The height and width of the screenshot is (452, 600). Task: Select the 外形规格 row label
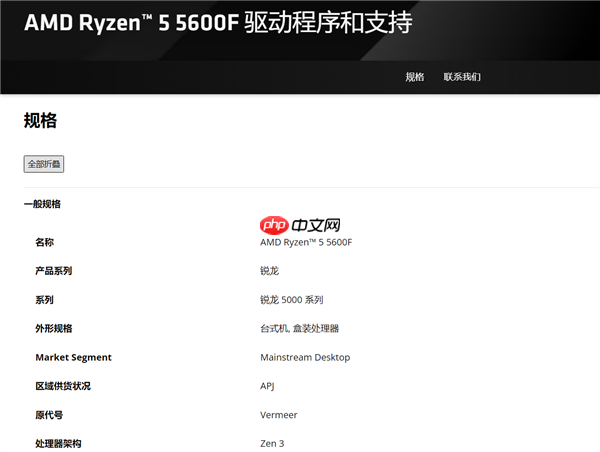[54, 328]
